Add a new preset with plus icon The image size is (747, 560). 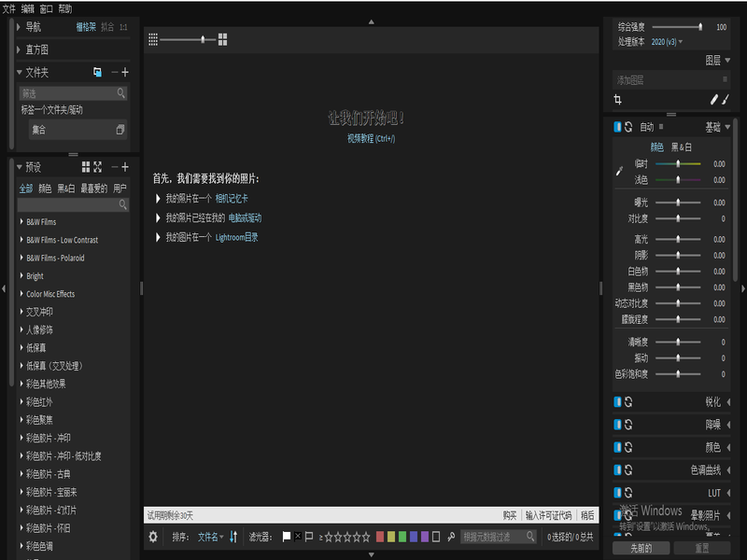click(x=125, y=167)
